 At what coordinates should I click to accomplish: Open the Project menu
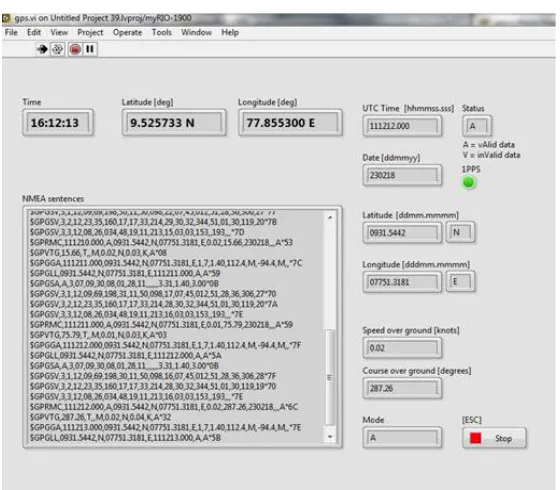(x=90, y=32)
